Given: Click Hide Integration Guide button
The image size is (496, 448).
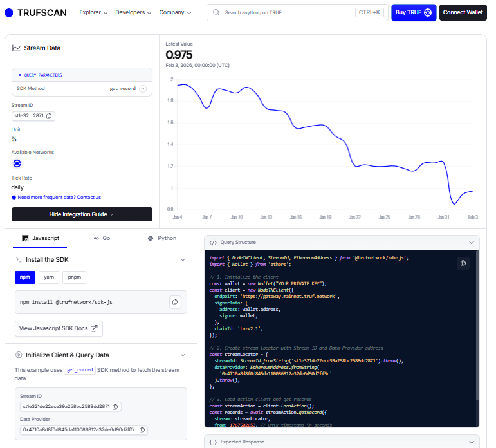Looking at the screenshot, I should pyautogui.click(x=82, y=214).
